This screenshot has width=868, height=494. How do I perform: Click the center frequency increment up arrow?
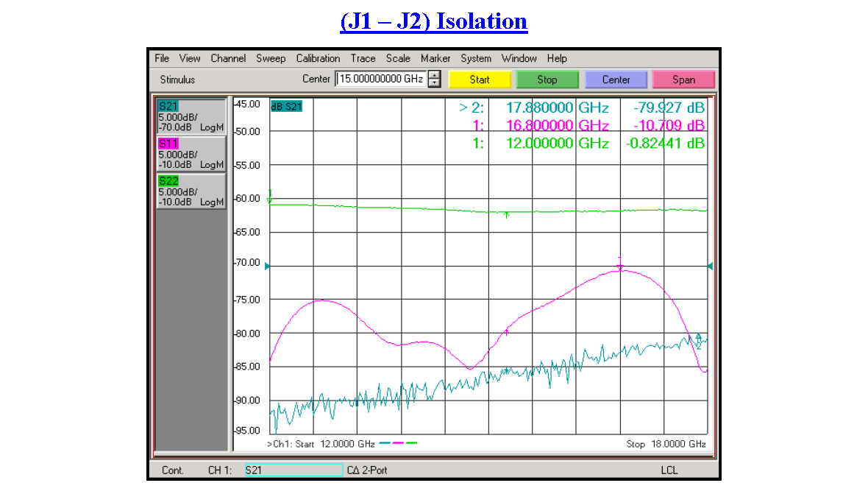434,76
